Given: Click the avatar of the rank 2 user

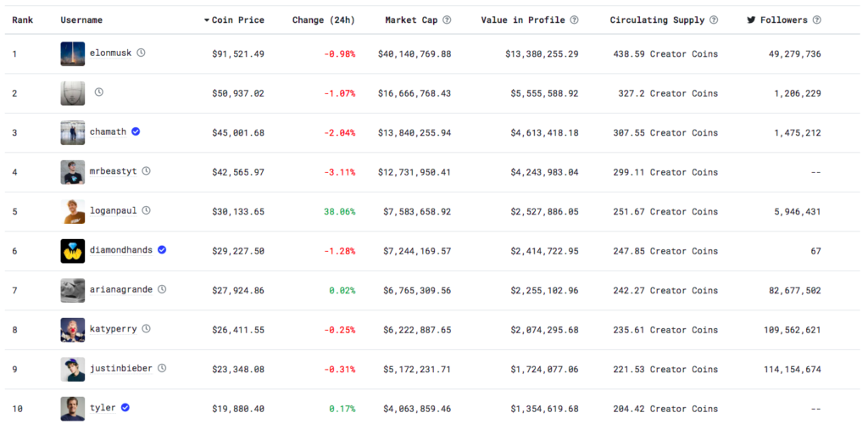Looking at the screenshot, I should [73, 93].
